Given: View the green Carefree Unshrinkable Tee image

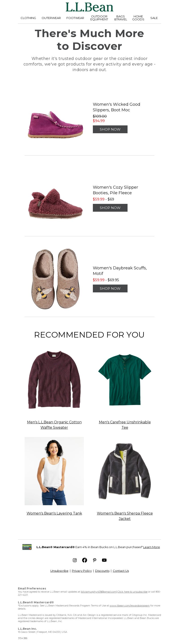Looking at the screenshot, I should [x=125, y=380].
